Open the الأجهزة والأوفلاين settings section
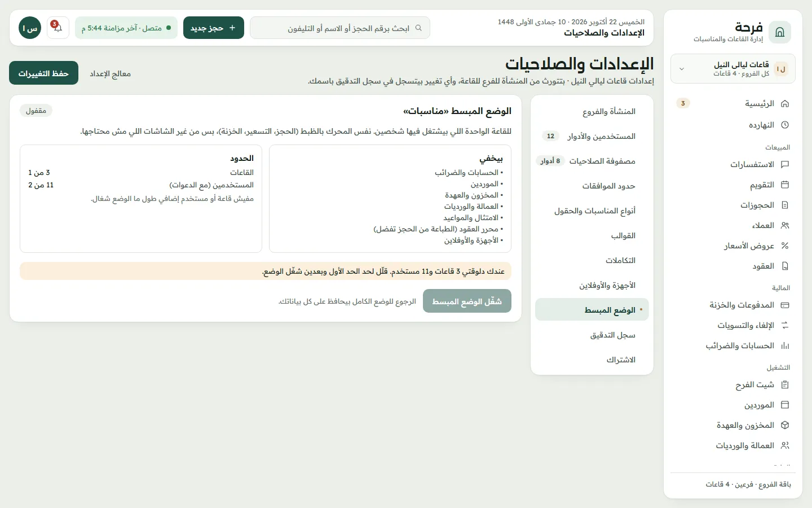The image size is (812, 508). click(592, 285)
